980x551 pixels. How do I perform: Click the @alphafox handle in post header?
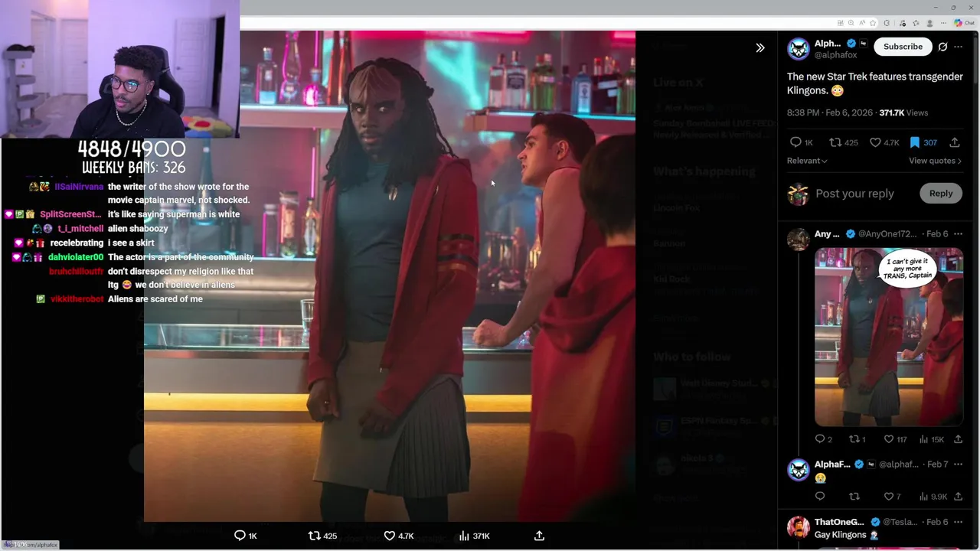click(835, 55)
